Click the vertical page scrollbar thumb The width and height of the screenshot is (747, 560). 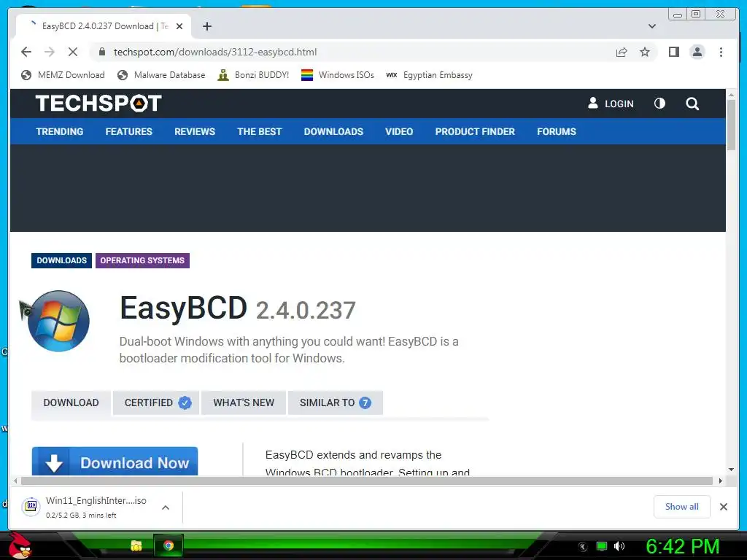(x=731, y=125)
